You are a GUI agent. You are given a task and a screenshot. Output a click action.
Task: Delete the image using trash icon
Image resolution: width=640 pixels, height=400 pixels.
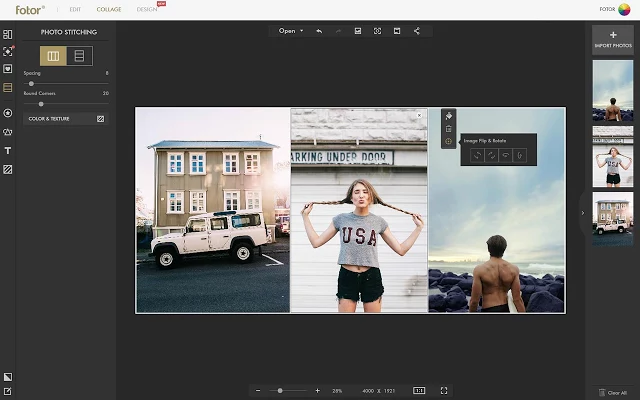[449, 129]
